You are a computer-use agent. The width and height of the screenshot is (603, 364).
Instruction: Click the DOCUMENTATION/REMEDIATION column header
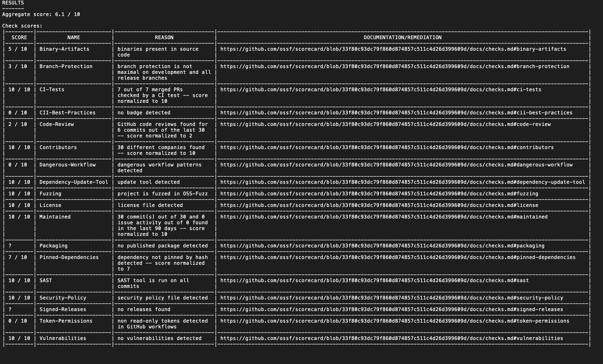[x=402, y=38]
